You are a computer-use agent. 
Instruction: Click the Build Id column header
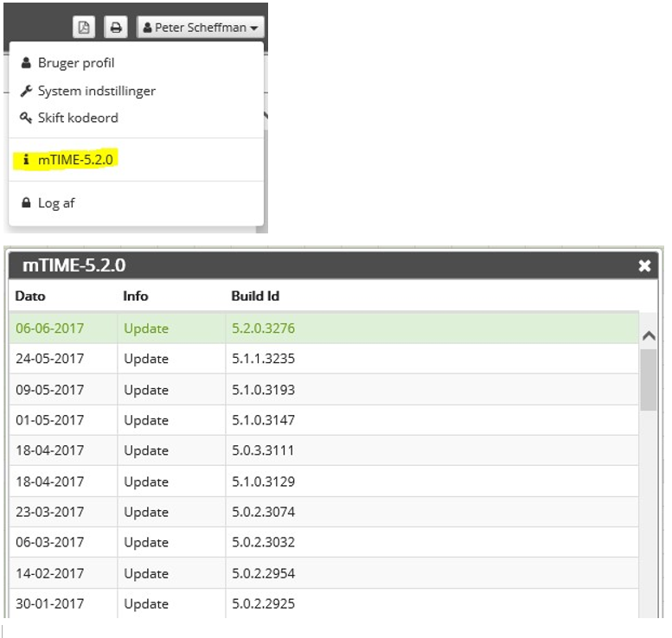coord(255,296)
